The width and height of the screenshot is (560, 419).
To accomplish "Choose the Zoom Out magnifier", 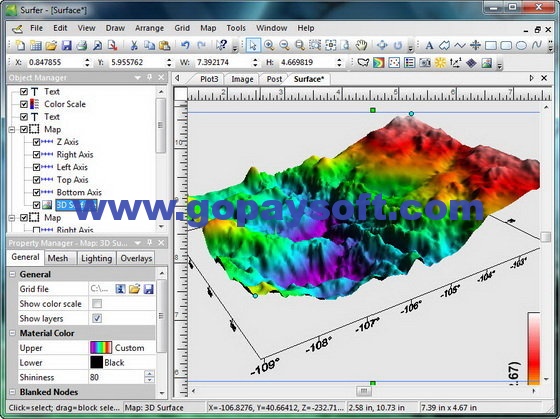I will 284,45.
